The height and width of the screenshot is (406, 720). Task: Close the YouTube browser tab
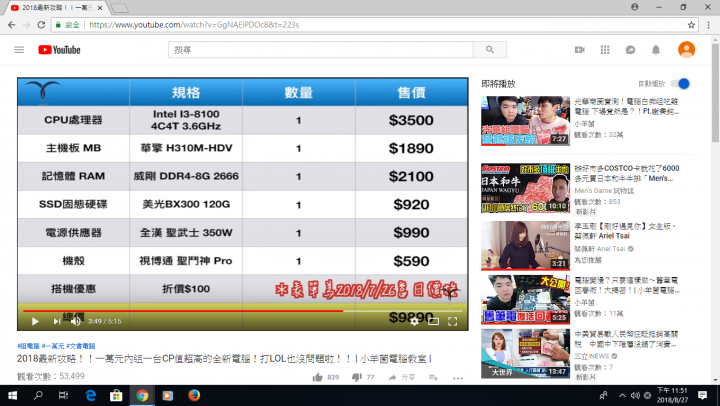click(x=100, y=8)
